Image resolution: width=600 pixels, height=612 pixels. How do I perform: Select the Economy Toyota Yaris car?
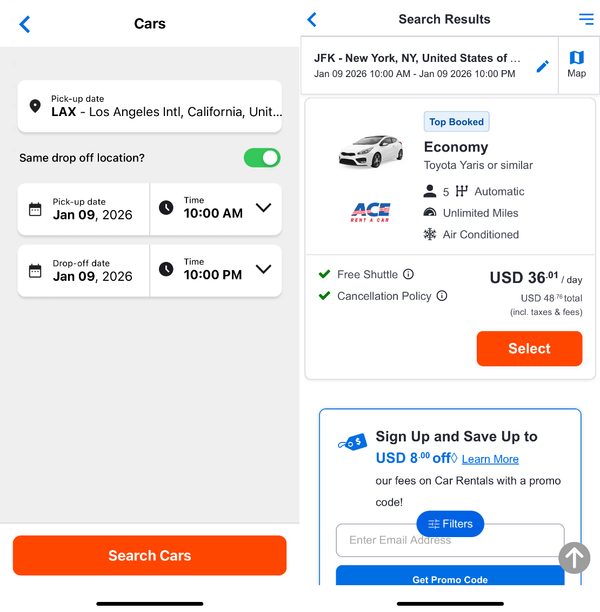point(529,348)
